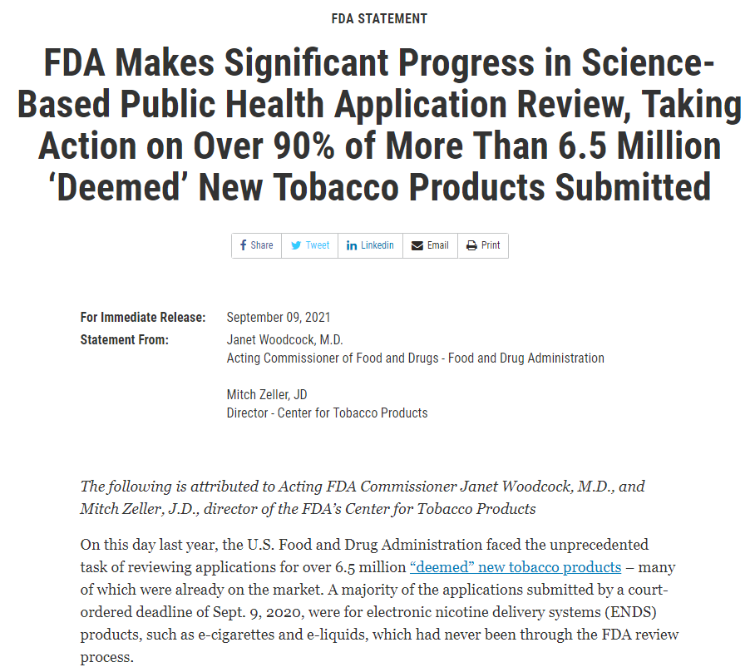Click the Twitter bird icon
The width and height of the screenshot is (750, 672).
pyautogui.click(x=295, y=246)
